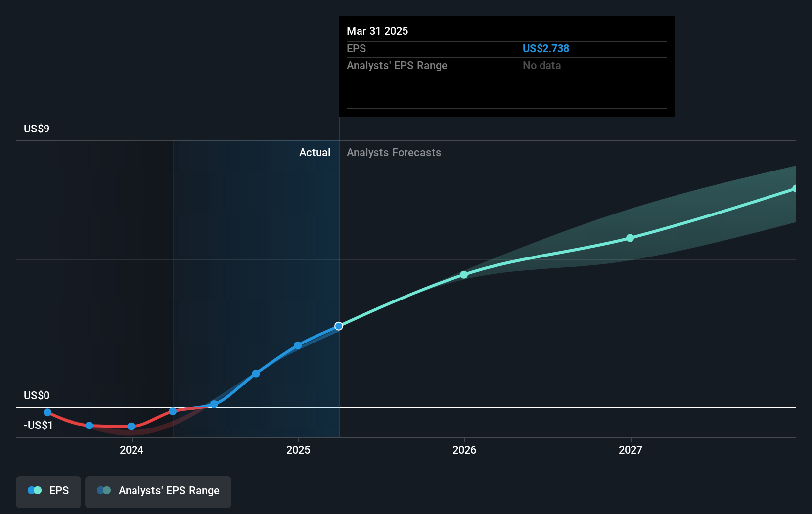Click the 2024 x-axis label
The image size is (812, 514).
coord(132,450)
